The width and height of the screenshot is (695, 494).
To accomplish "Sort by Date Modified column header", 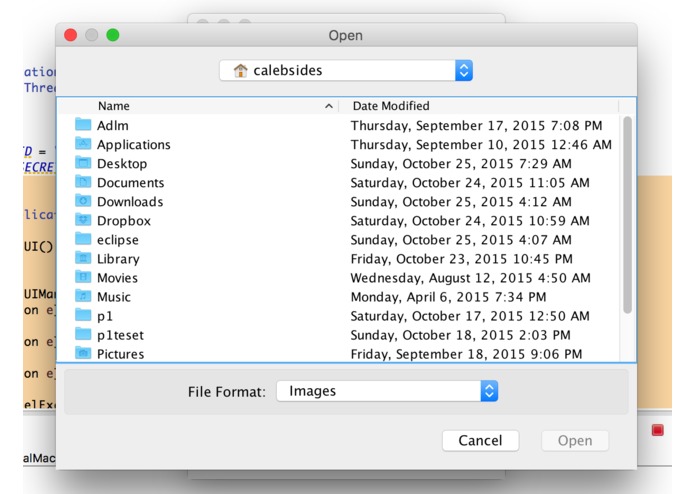I will click(x=479, y=106).
